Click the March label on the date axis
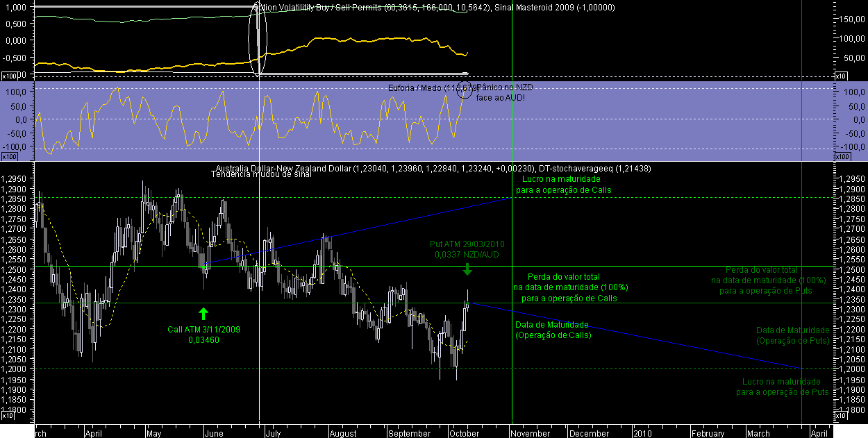 pyautogui.click(x=758, y=433)
